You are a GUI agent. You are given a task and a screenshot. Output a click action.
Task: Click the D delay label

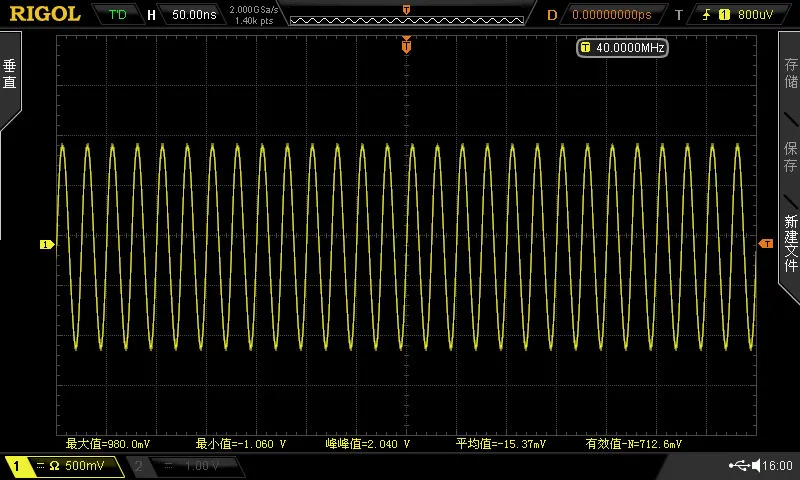tap(552, 15)
